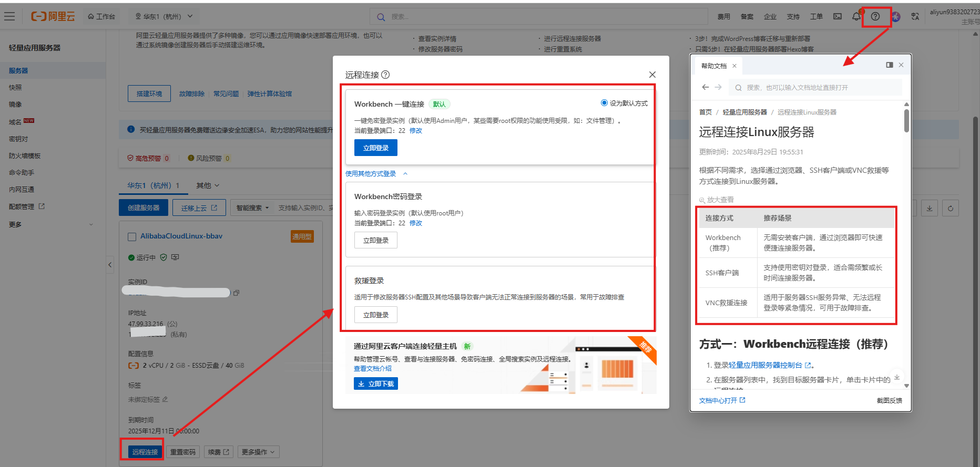Open the 其他 regions dropdown tab
This screenshot has width=980, height=467.
[x=208, y=185]
